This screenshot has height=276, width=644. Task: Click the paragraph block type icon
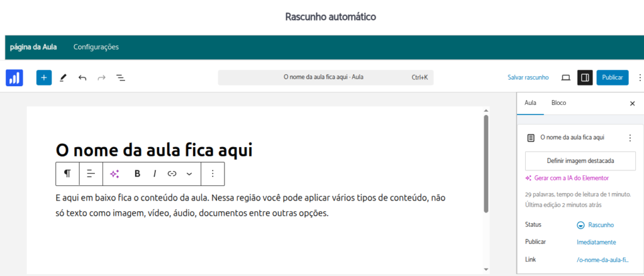pyautogui.click(x=67, y=174)
